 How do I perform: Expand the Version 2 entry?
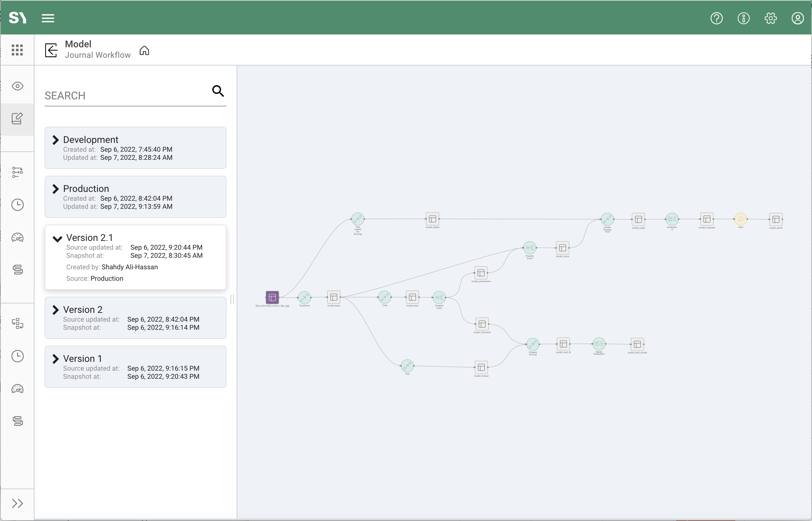point(55,309)
